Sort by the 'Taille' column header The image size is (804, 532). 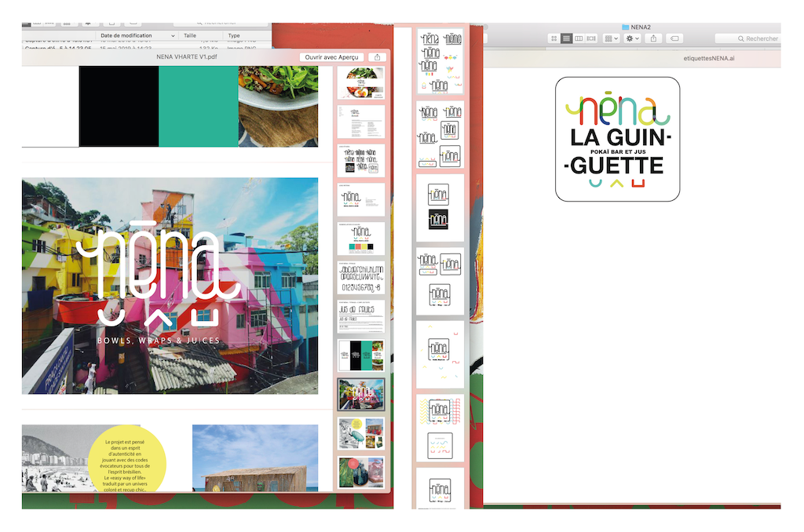coord(190,36)
